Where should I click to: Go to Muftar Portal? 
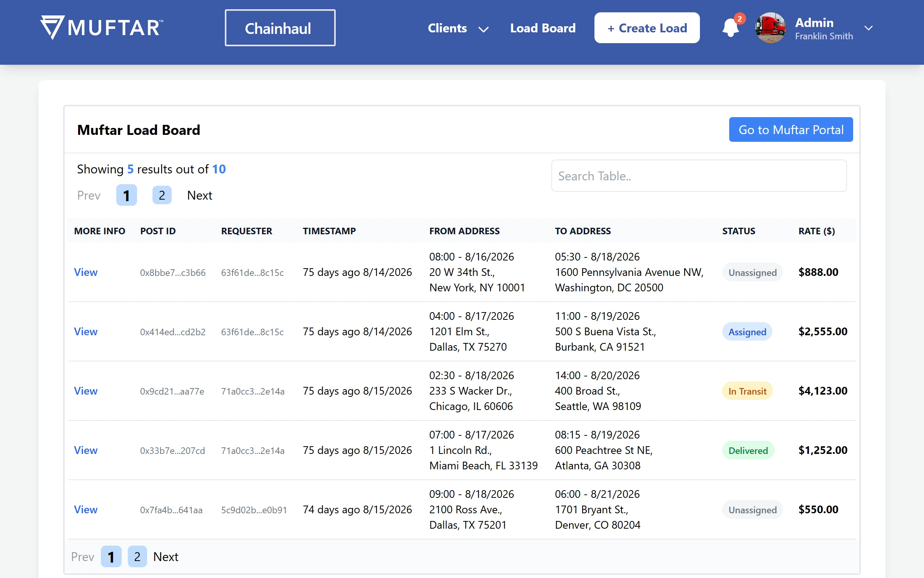pyautogui.click(x=791, y=129)
